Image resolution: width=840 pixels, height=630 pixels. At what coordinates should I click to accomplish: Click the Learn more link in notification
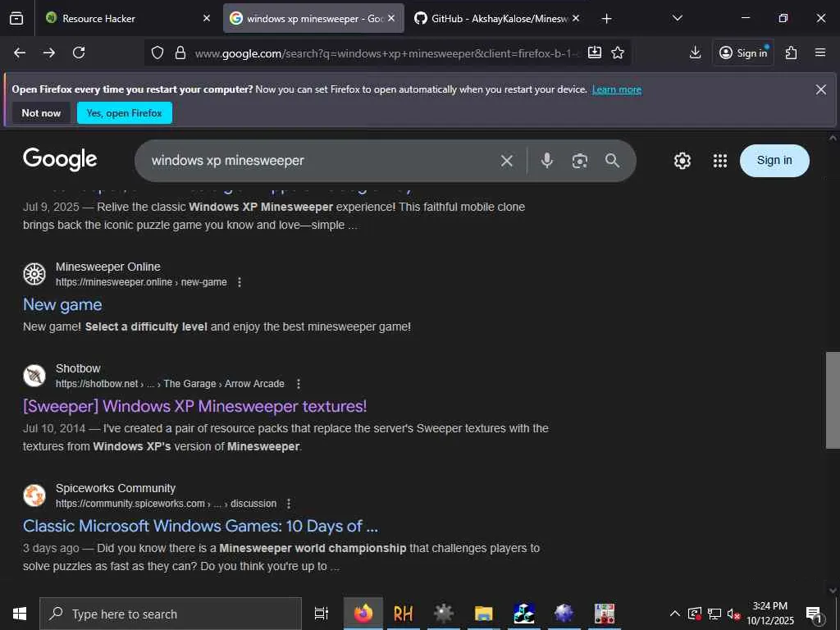click(617, 89)
